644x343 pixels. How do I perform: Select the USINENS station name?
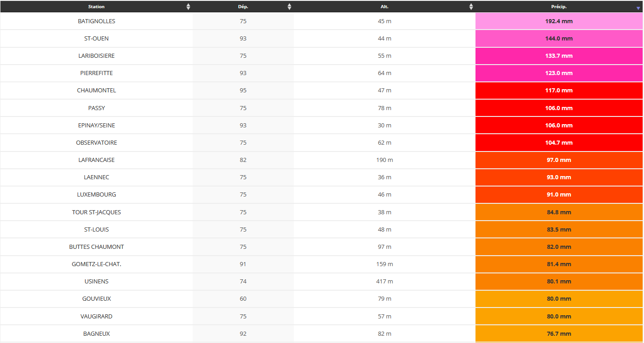tap(97, 282)
